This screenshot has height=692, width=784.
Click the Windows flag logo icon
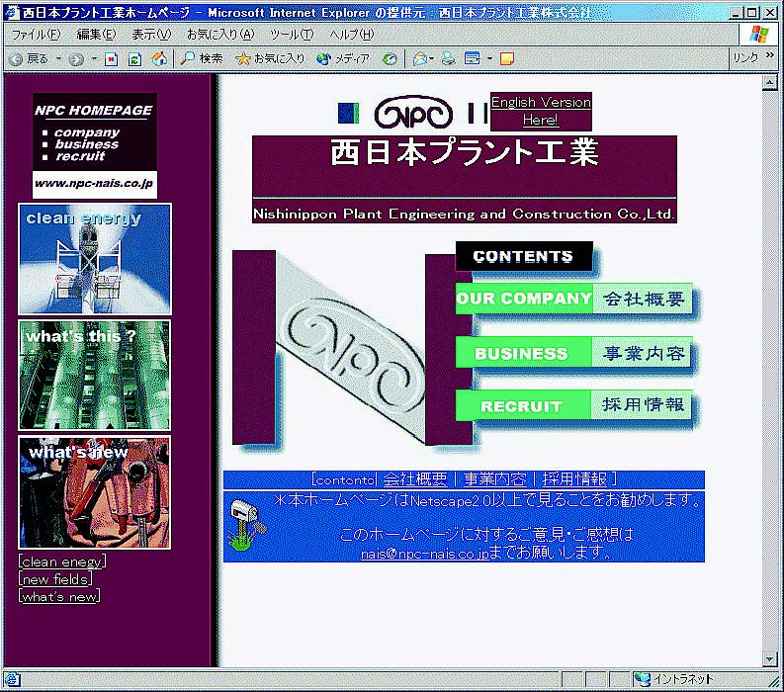coord(759,35)
